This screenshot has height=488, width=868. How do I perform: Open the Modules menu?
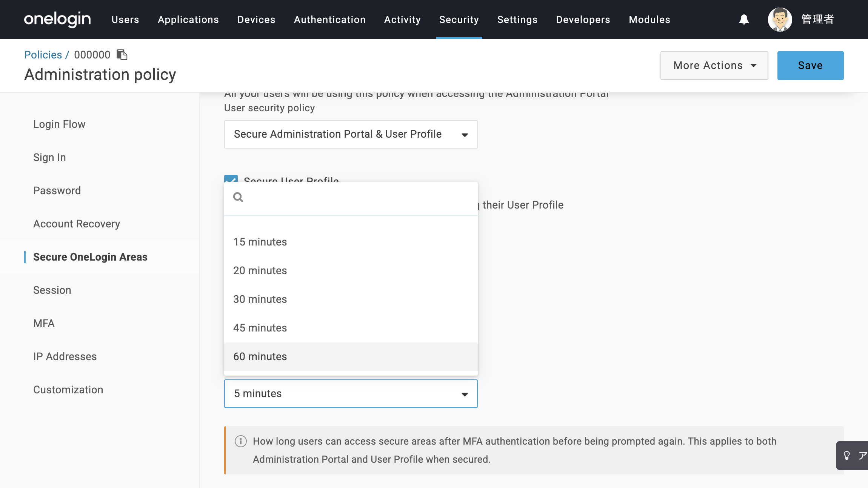(650, 20)
